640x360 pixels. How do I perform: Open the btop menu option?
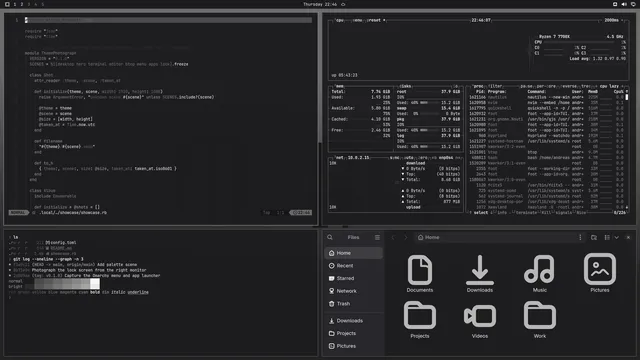[358, 20]
